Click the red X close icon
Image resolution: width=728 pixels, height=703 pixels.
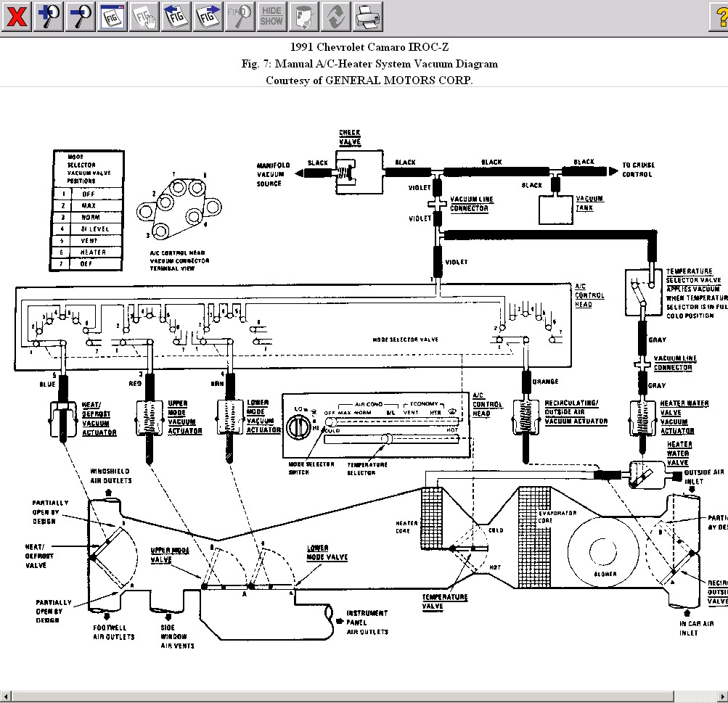click(16, 16)
